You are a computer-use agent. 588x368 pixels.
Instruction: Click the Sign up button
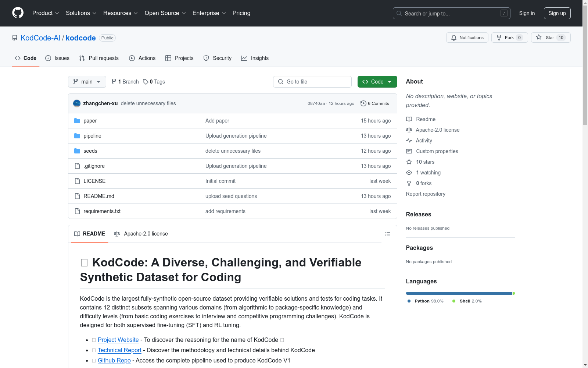click(x=557, y=13)
